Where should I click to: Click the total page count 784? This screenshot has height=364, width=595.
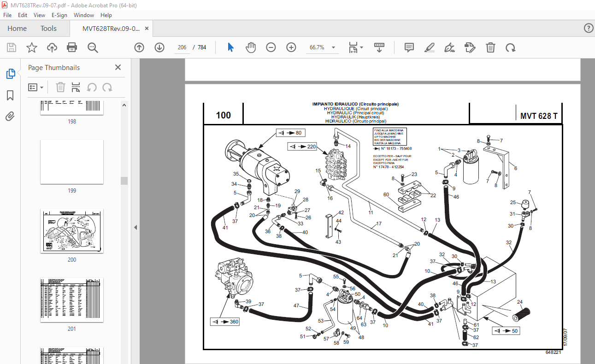click(202, 47)
